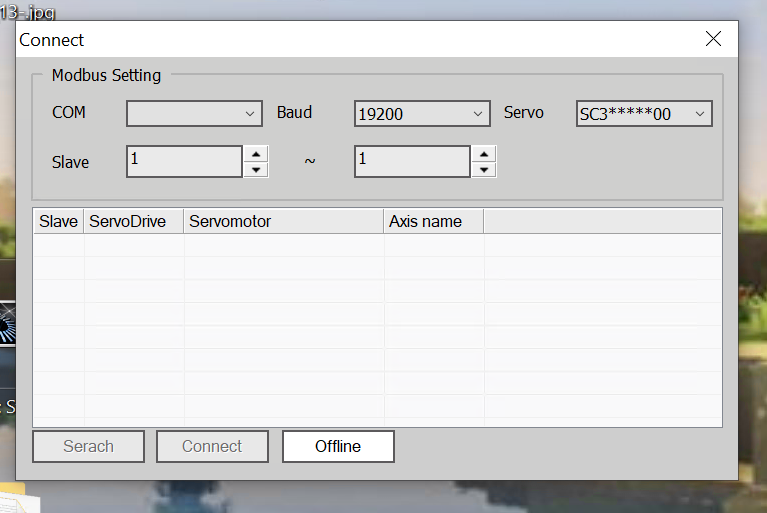Viewport: 767px width, 513px height.
Task: Increment the ending Slave range value
Action: pos(484,154)
